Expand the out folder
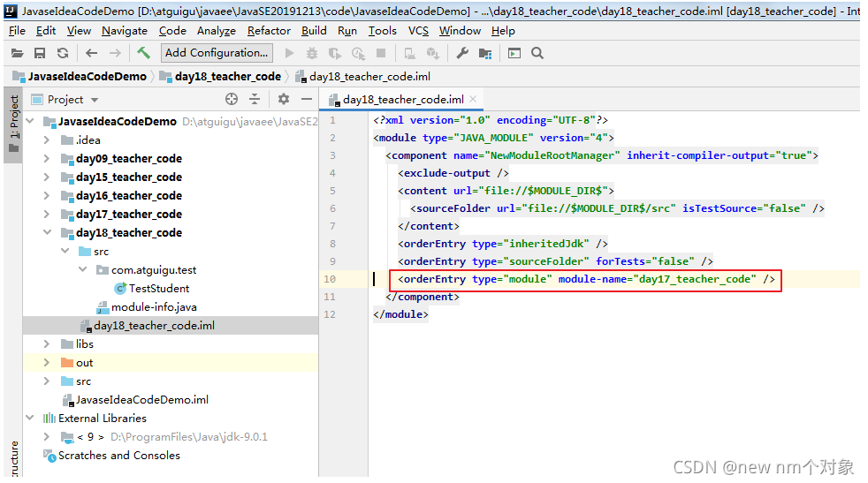868x483 pixels. click(x=47, y=362)
